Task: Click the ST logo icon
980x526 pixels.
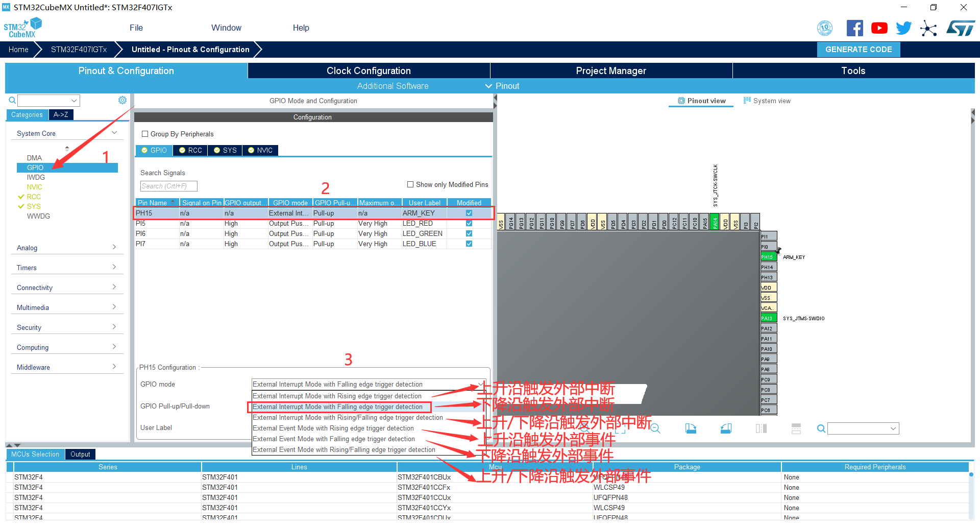Action: click(960, 28)
